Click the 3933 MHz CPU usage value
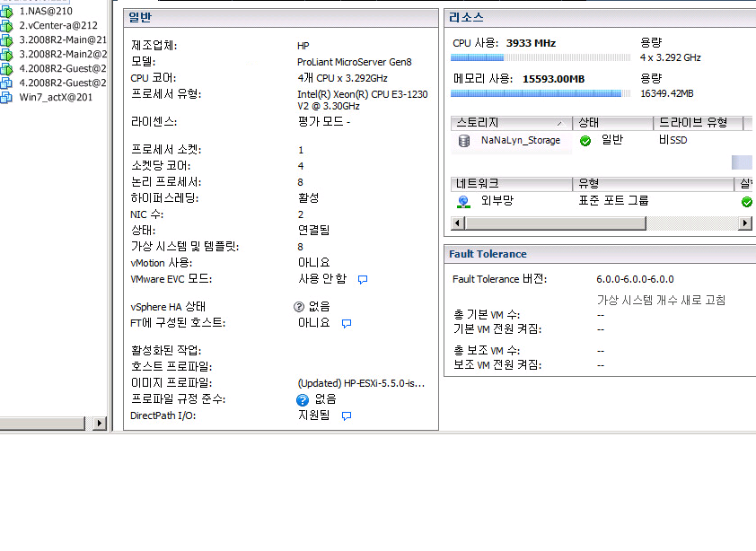 (x=531, y=43)
